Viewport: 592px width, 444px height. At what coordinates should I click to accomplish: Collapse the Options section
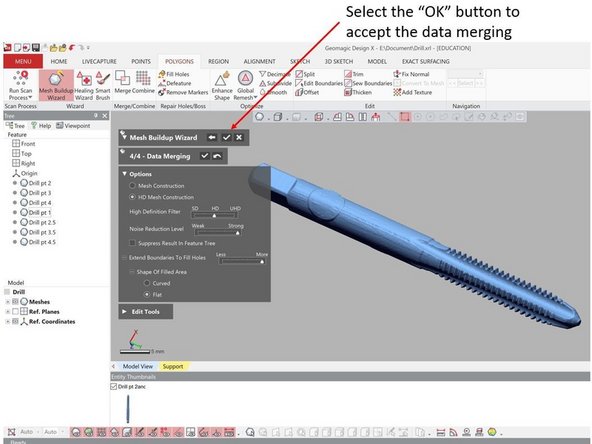coord(124,174)
